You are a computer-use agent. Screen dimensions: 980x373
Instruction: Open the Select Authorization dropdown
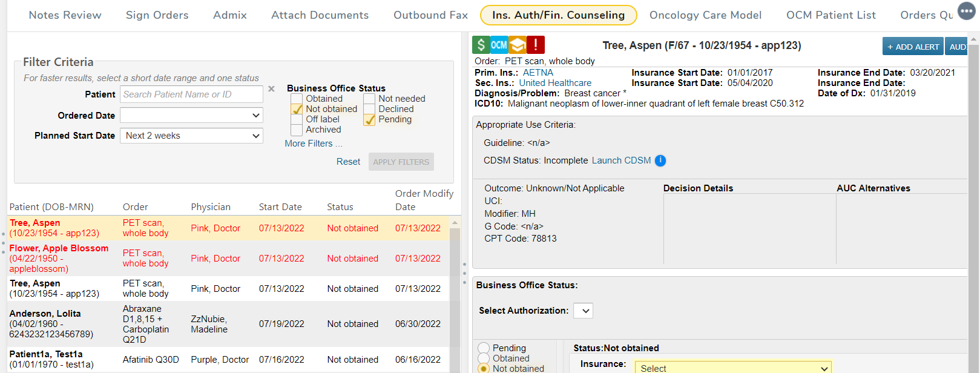[x=583, y=311]
